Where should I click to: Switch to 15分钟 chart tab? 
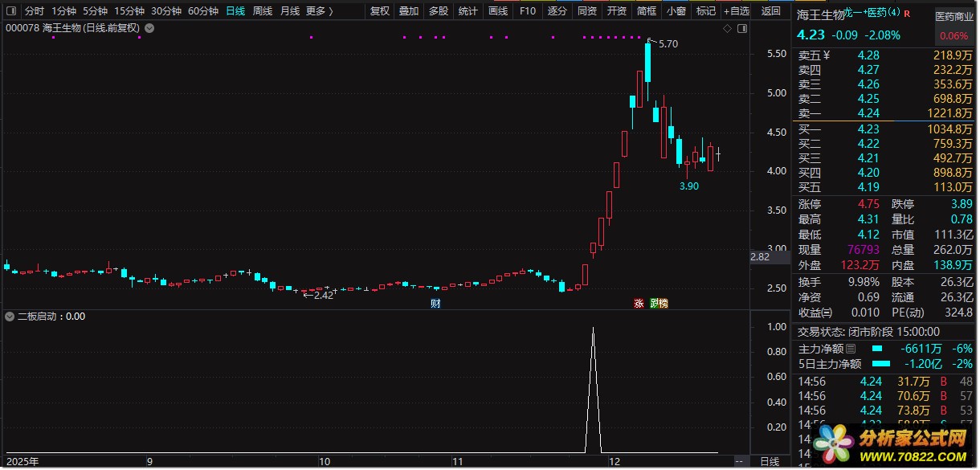coord(129,11)
